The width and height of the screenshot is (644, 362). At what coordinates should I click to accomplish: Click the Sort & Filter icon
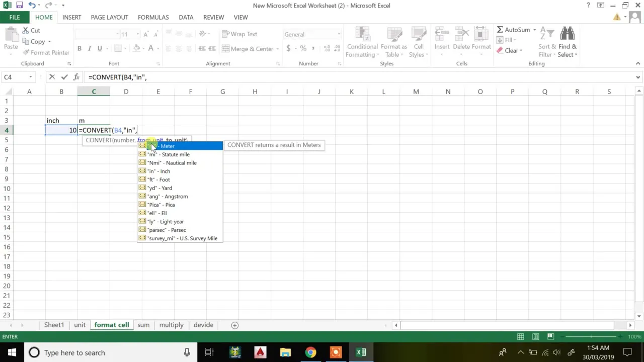click(x=546, y=34)
